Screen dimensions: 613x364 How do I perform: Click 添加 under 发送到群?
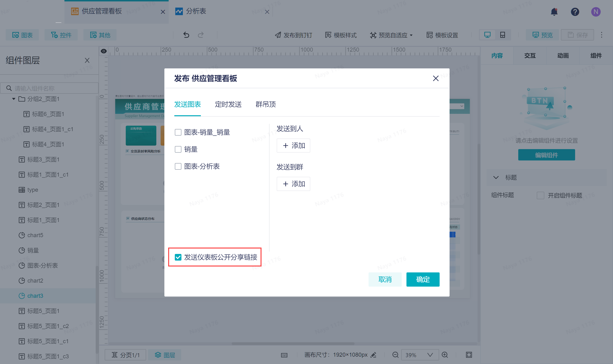click(293, 184)
